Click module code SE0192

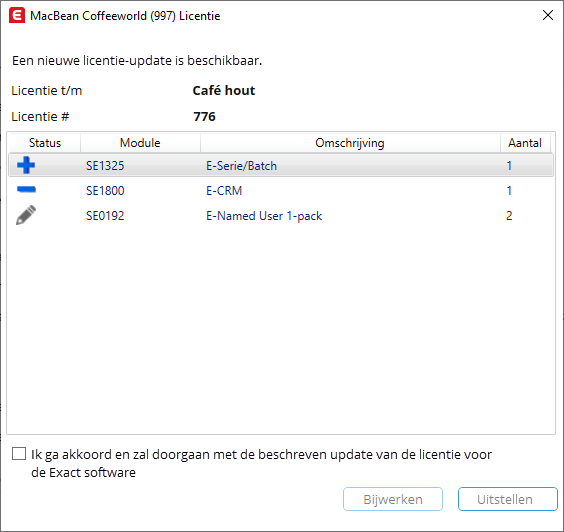point(105,215)
